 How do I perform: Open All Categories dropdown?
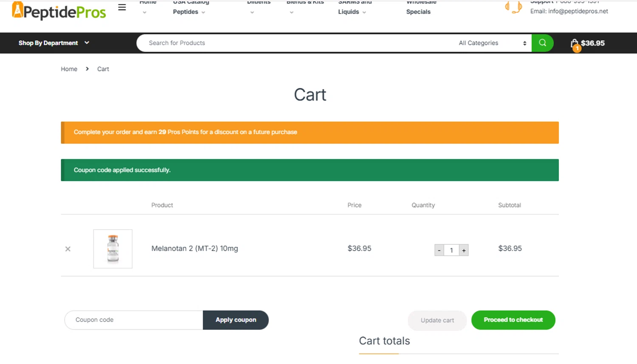pos(492,43)
